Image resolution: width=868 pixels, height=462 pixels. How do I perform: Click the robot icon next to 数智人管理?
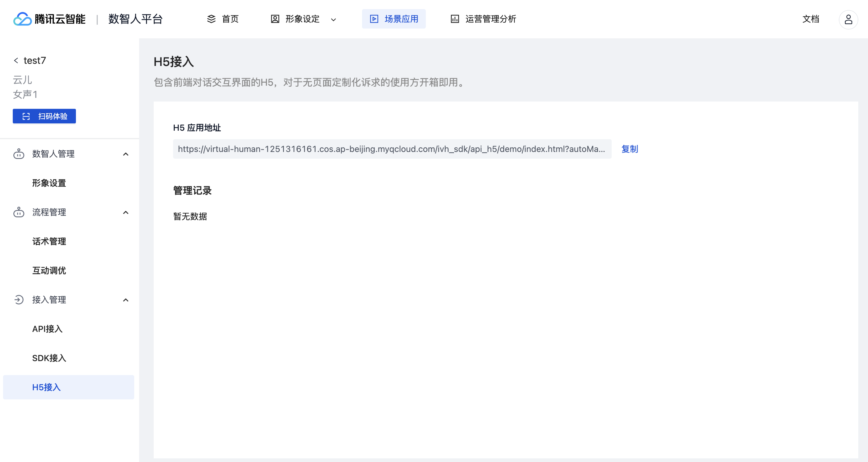[x=19, y=154]
